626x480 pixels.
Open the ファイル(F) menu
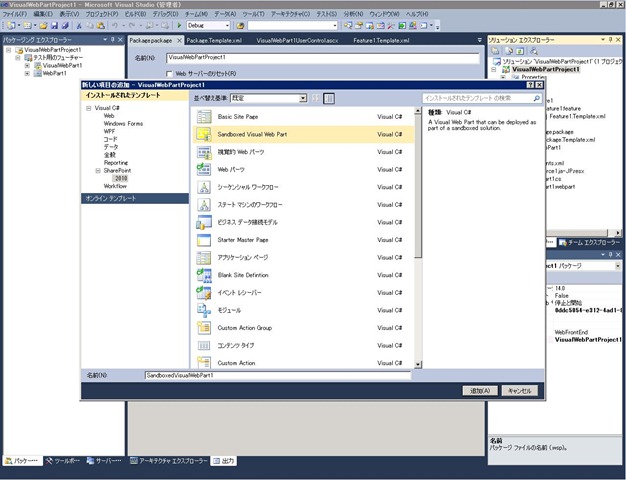[x=15, y=14]
